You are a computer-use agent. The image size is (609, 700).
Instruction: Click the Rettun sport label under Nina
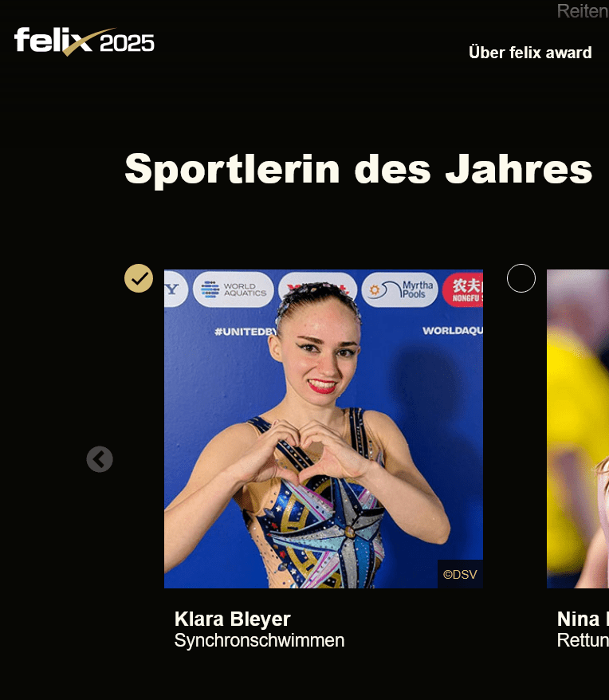tap(583, 640)
